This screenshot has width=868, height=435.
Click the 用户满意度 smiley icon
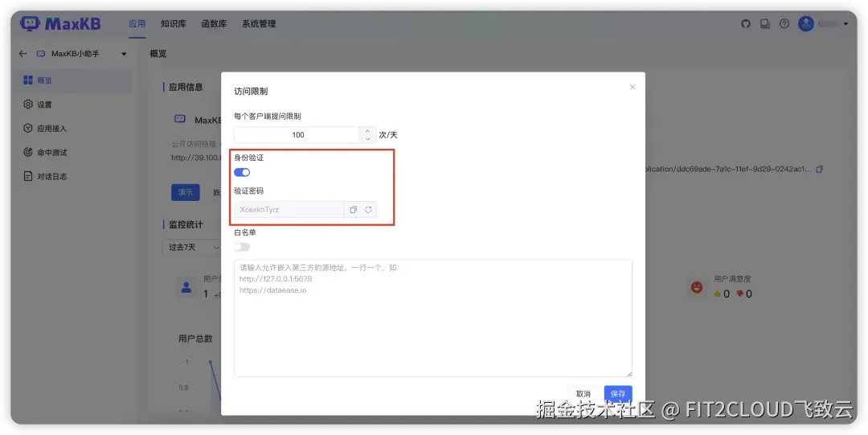point(696,287)
